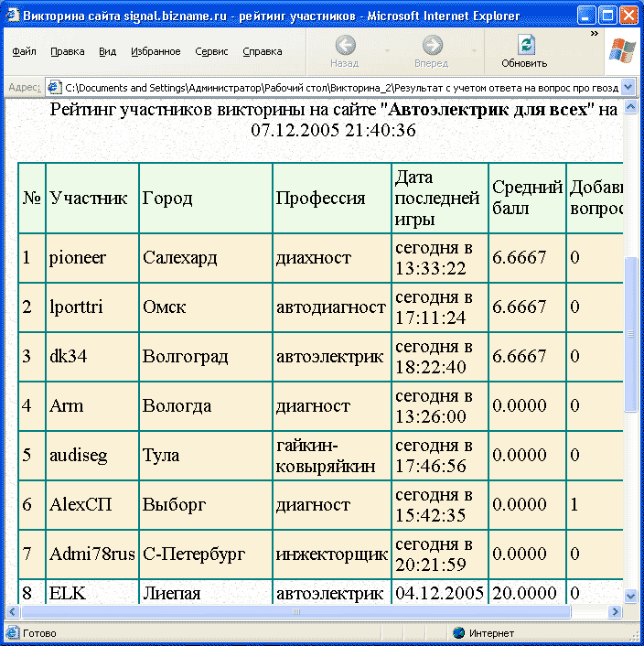The width and height of the screenshot is (644, 646).
Task: Click inside the address field path
Action: click(x=342, y=88)
